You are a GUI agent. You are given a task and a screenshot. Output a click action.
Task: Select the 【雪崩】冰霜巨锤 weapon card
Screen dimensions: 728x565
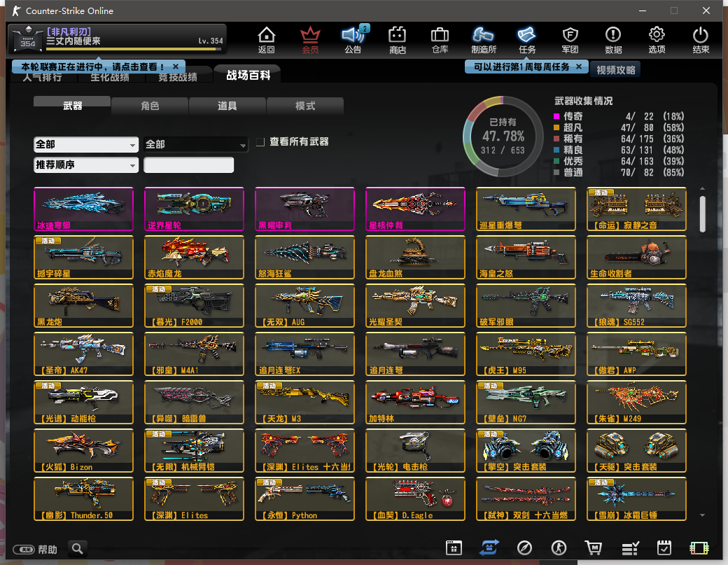point(636,498)
